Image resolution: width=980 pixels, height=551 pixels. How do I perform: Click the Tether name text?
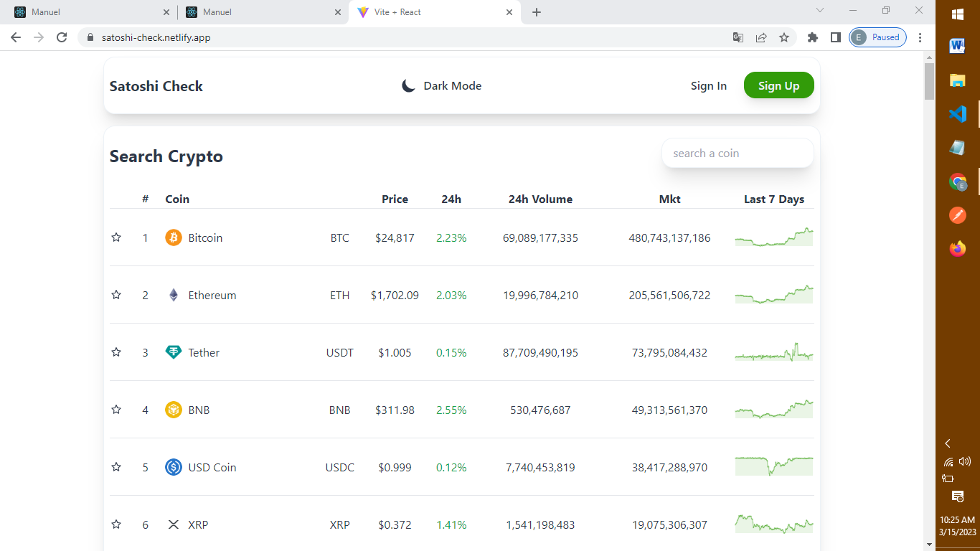pyautogui.click(x=204, y=352)
